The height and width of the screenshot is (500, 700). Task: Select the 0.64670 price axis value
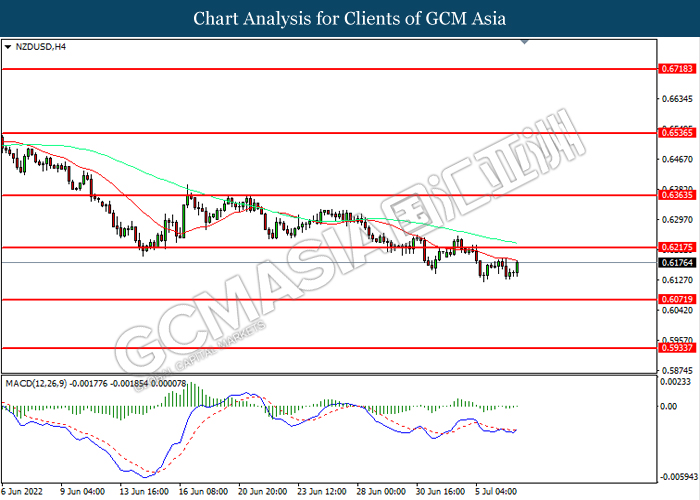pyautogui.click(x=677, y=159)
